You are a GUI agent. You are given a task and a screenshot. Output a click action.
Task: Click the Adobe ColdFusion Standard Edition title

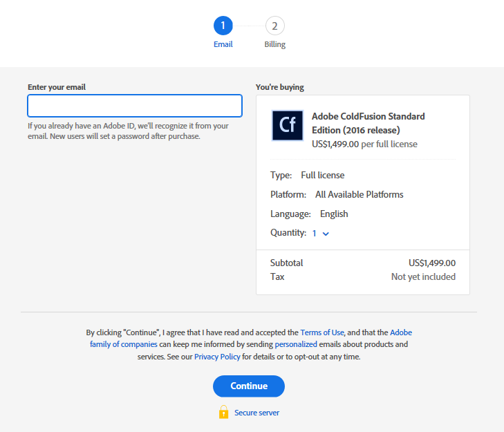click(x=368, y=123)
